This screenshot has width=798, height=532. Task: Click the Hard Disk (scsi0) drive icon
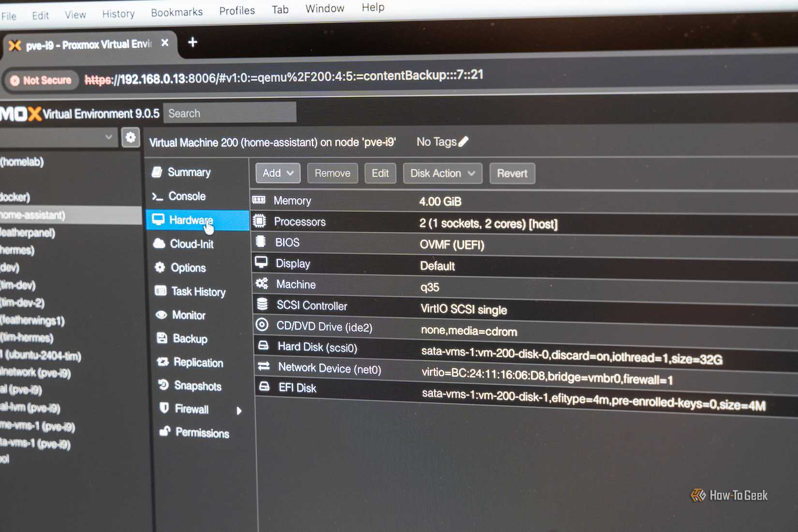[263, 346]
